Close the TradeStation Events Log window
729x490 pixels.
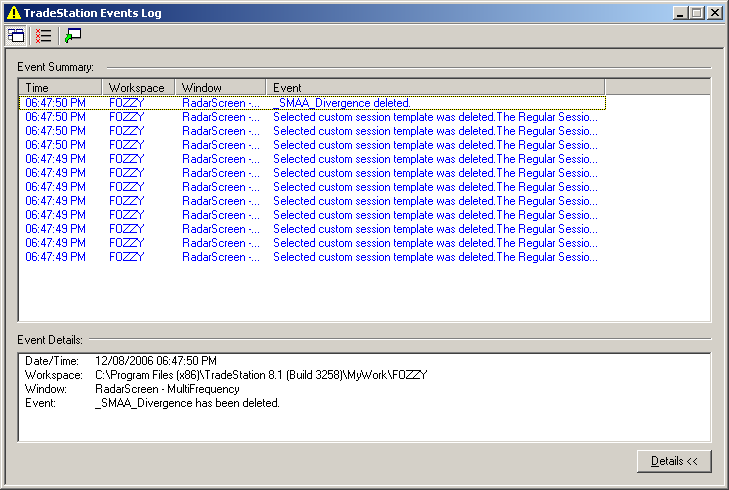(714, 13)
